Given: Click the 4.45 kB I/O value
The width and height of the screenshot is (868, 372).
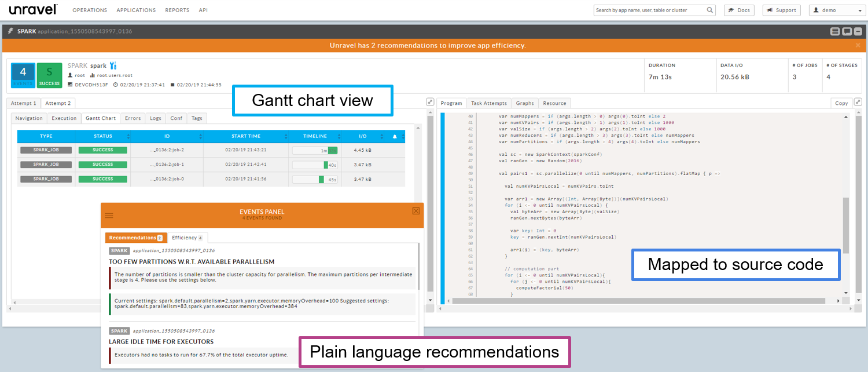Looking at the screenshot, I should (x=362, y=150).
